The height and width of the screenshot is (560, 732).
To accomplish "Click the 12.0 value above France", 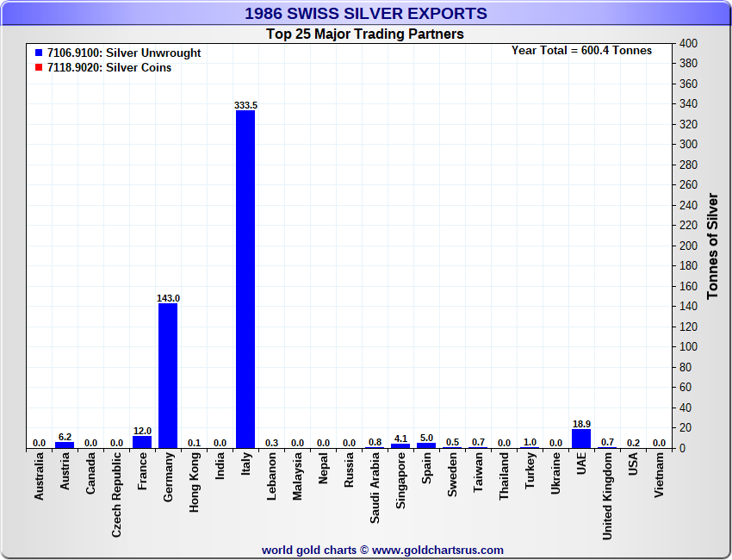I will [142, 431].
